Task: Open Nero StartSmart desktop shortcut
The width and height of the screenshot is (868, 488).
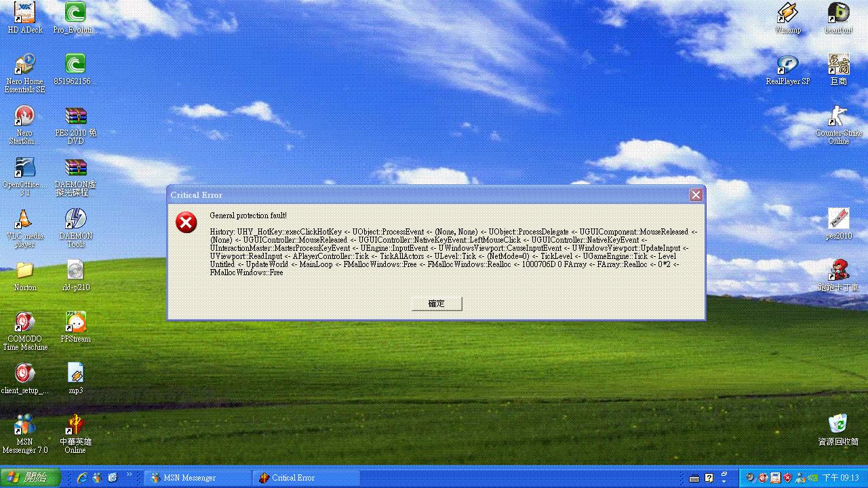Action: (25, 125)
